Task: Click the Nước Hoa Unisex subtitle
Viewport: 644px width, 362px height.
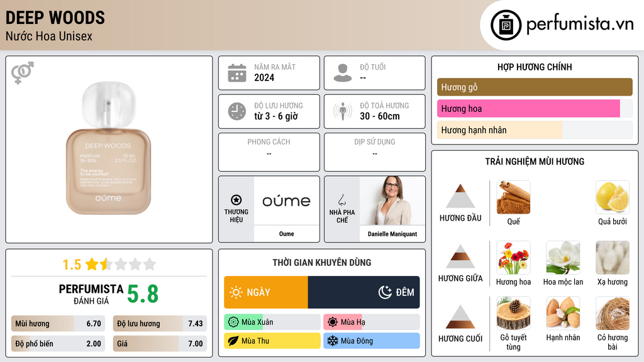Action: (x=49, y=36)
